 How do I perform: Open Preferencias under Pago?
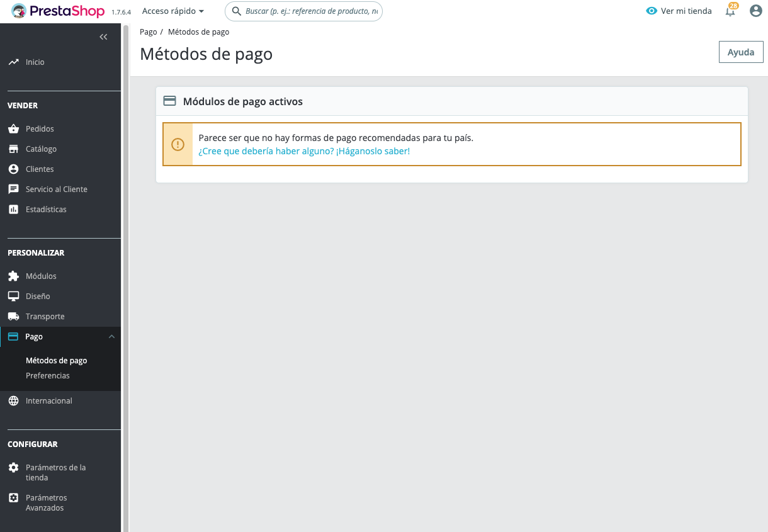click(x=48, y=376)
